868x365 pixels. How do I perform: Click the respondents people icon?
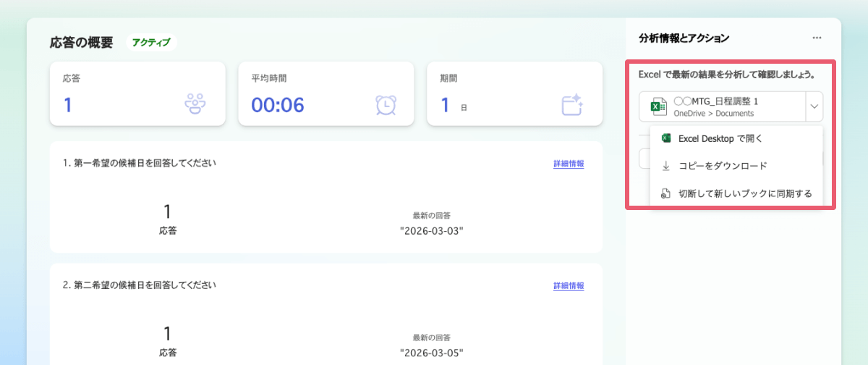pyautogui.click(x=195, y=105)
